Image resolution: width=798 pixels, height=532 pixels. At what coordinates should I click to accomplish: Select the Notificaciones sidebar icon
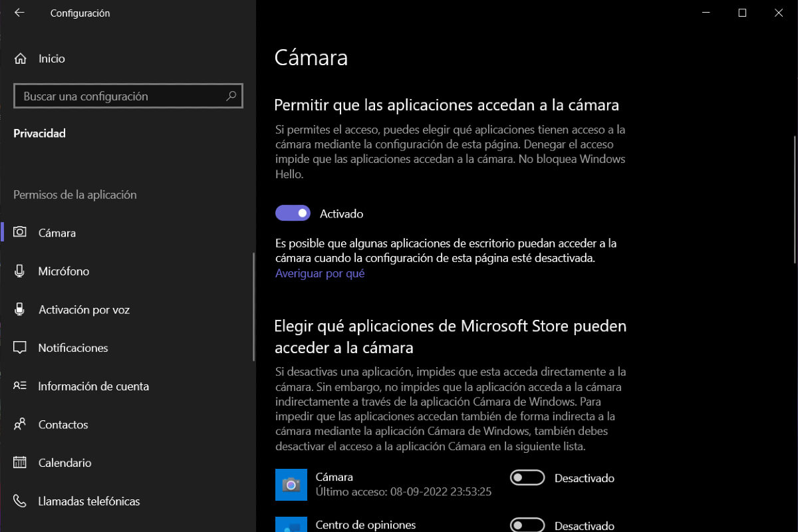coord(20,348)
